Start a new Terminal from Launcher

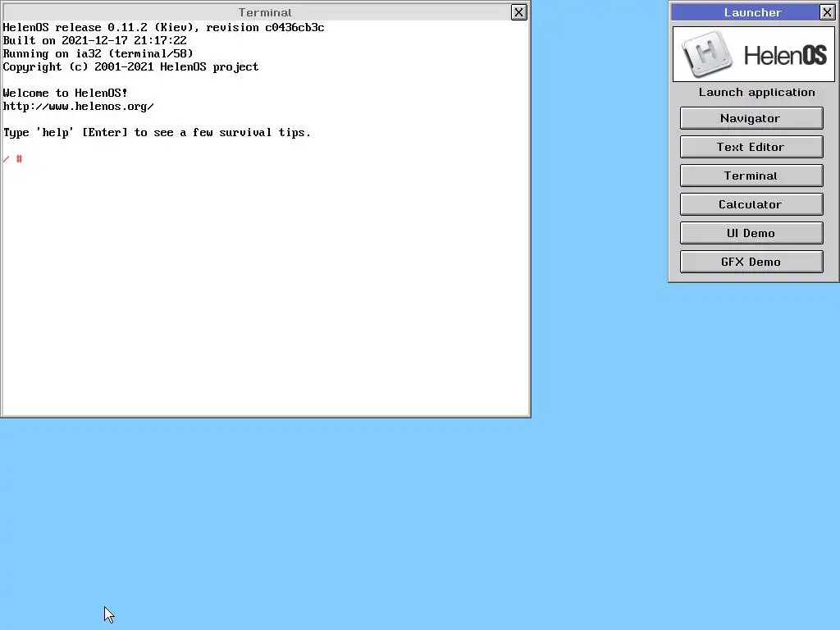751,176
